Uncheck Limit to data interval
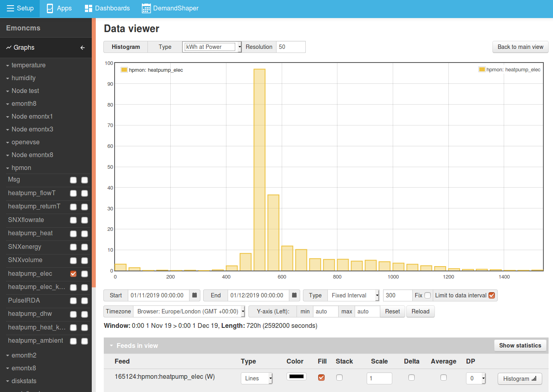553x392 pixels. click(x=492, y=295)
